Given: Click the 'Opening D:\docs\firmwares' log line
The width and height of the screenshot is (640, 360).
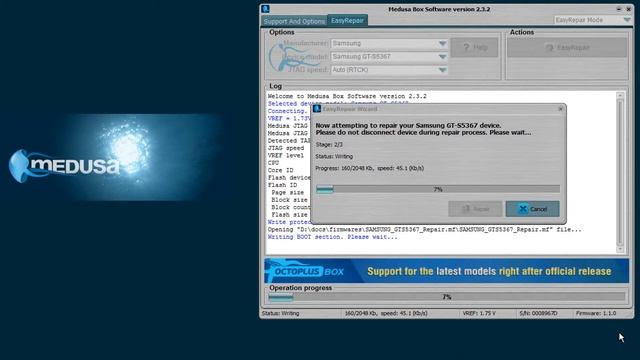Looking at the screenshot, I should pos(424,229).
